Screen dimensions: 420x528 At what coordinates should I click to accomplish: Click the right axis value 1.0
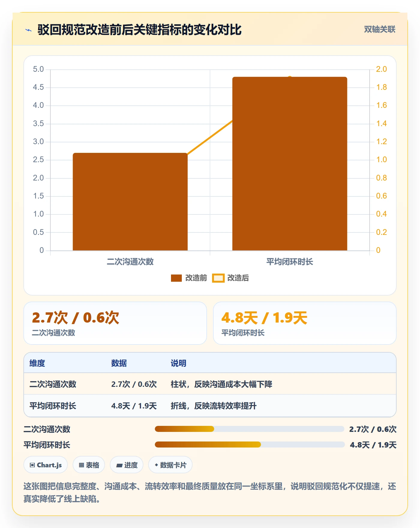381,160
